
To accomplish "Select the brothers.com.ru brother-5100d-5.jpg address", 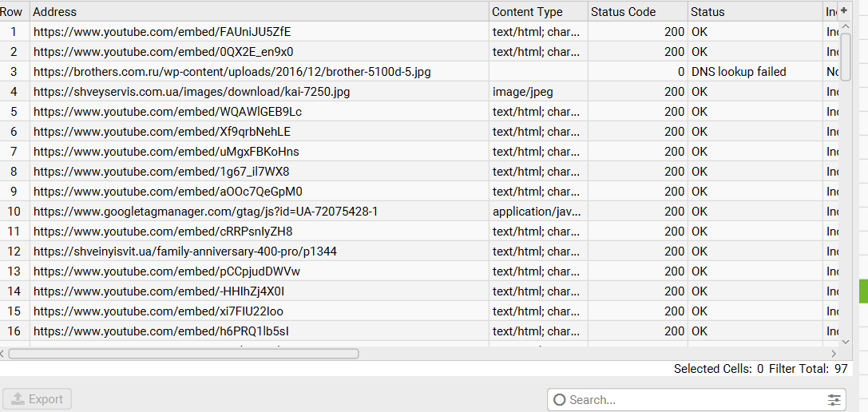I will point(232,72).
